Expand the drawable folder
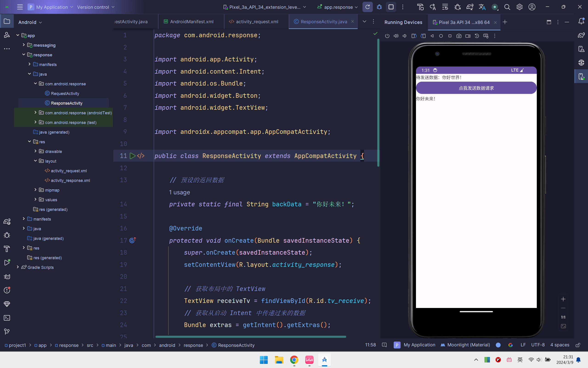 35,151
